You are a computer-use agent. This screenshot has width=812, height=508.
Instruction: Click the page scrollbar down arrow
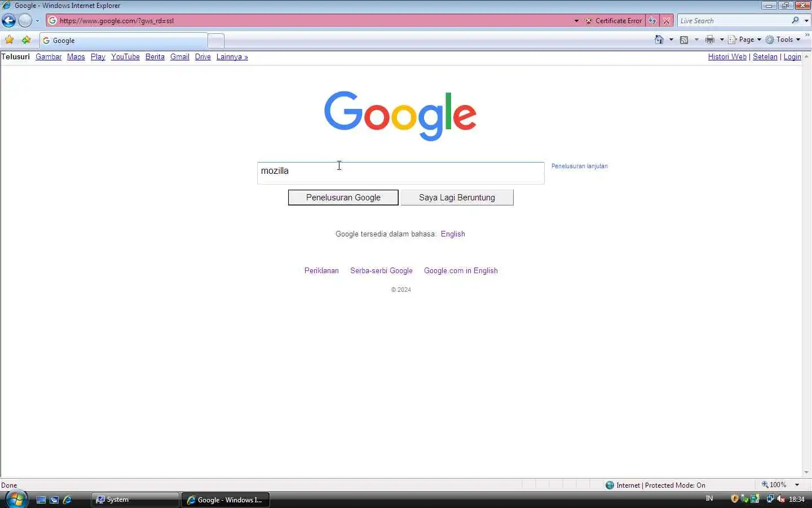pos(807,472)
